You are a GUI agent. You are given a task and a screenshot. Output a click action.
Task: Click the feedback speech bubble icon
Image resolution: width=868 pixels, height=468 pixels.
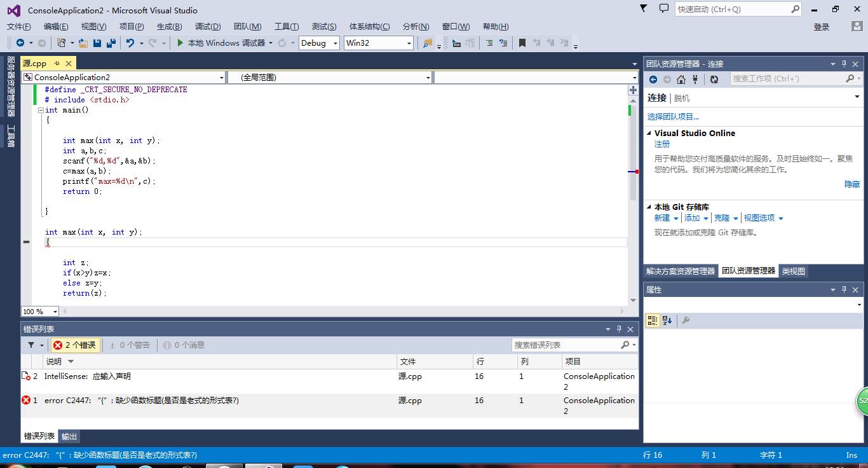(663, 8)
